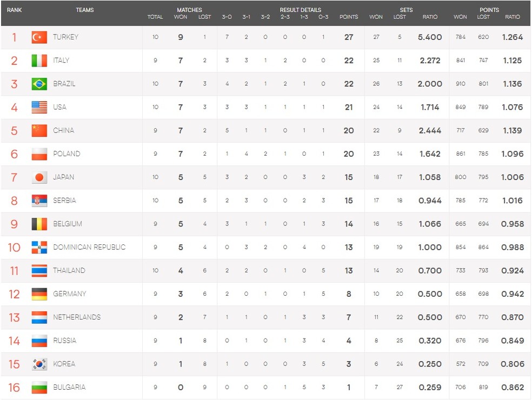Click the Serbia flag icon
The image size is (532, 400).
pos(39,201)
